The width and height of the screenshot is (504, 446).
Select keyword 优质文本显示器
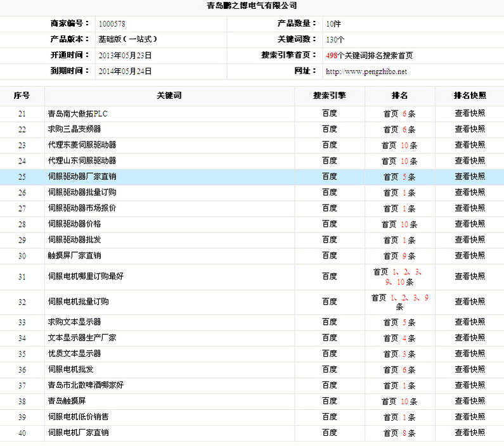74,354
